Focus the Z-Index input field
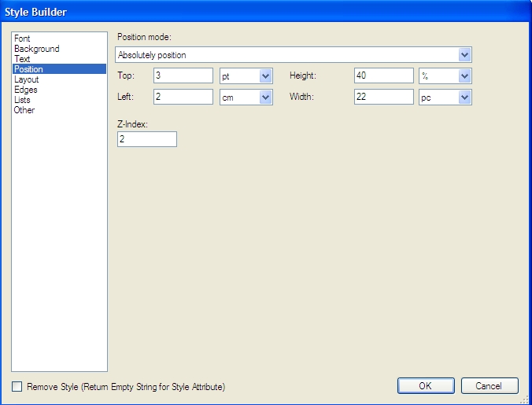Viewport: 532px width, 405px height. click(146, 139)
